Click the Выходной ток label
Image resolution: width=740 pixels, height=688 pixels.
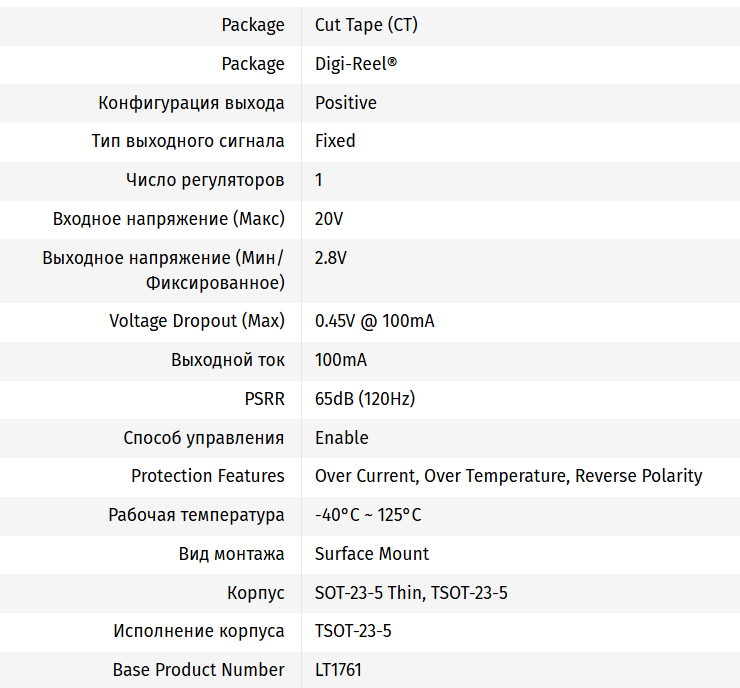pos(228,360)
